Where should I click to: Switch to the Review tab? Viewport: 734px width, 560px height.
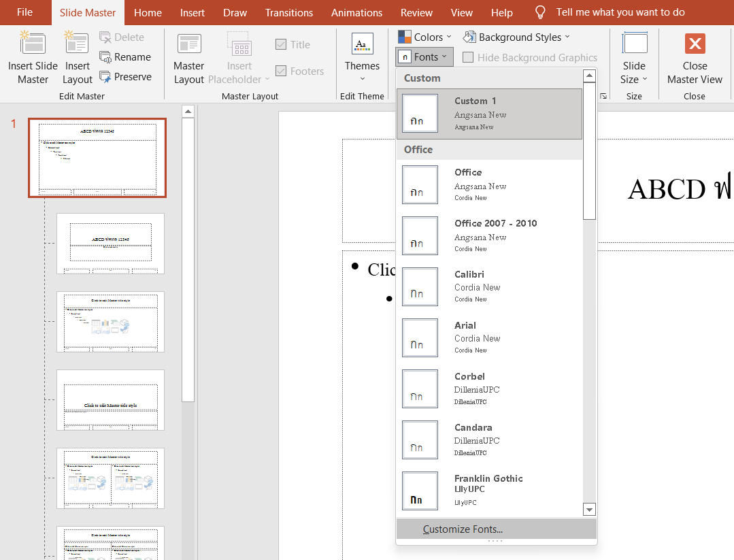416,13
